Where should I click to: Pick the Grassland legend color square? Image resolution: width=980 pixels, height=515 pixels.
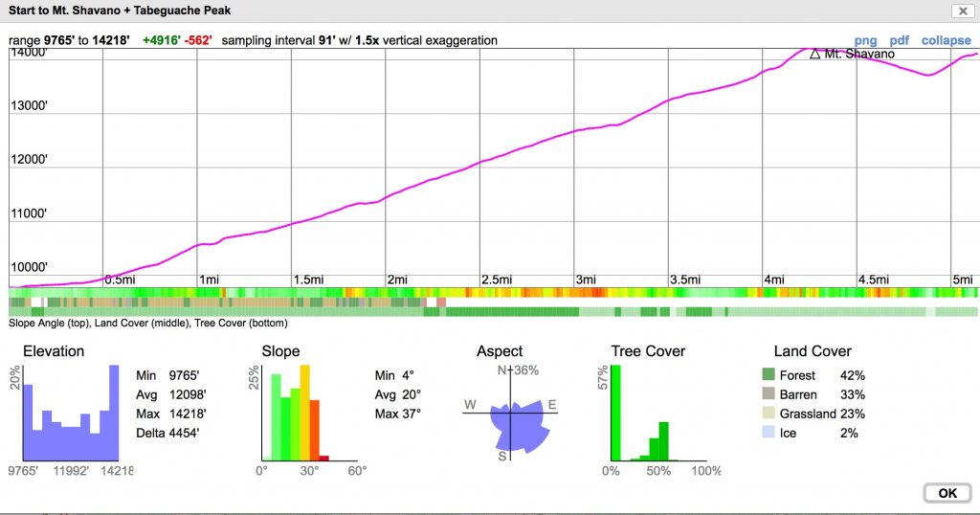768,414
